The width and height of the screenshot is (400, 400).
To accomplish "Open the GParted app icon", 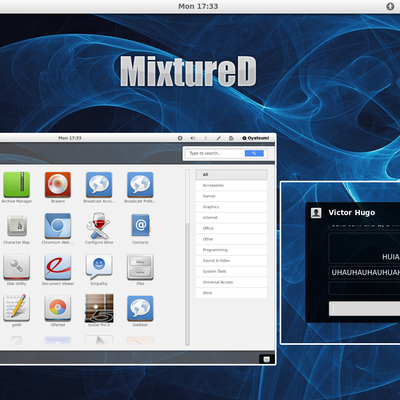I will pos(58,308).
